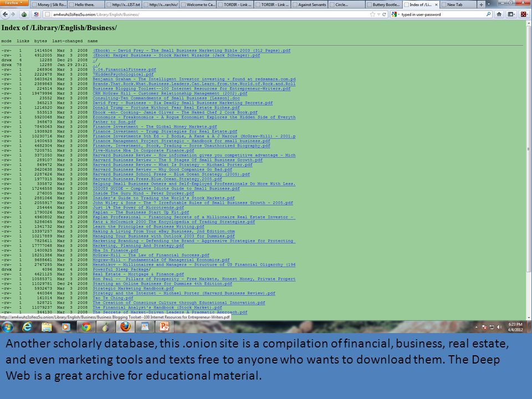Open Marketing, Planning And Strategy.pdf link
This screenshot has width=532, height=399.
click(x=139, y=245)
